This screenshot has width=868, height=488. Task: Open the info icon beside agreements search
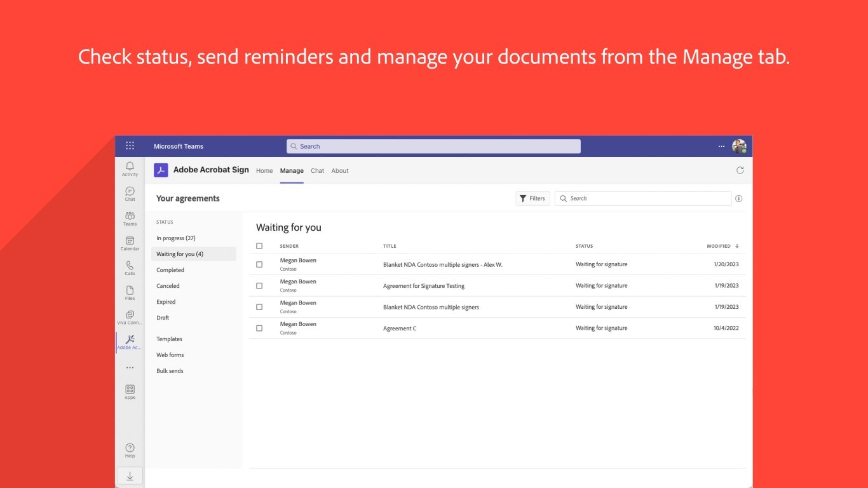point(738,198)
